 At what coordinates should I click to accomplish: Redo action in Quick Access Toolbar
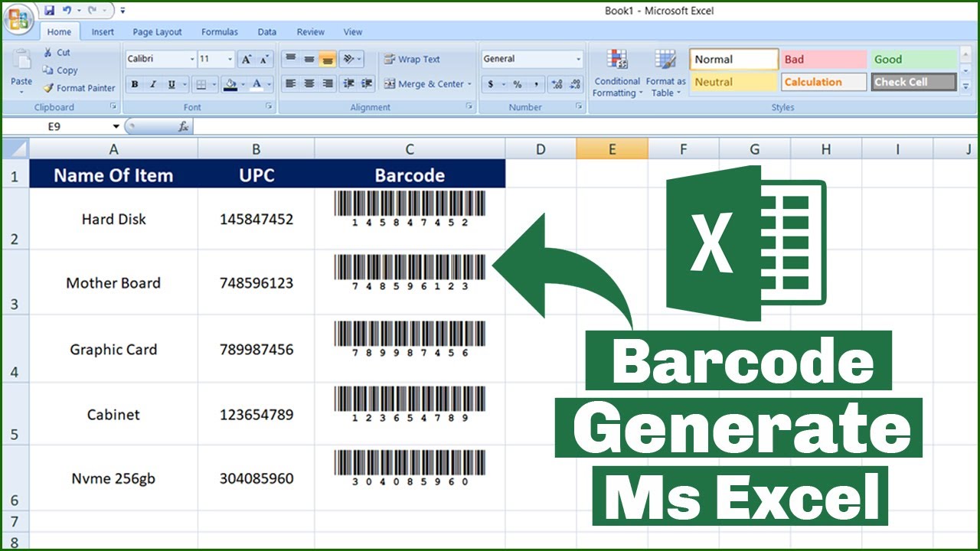[93, 11]
